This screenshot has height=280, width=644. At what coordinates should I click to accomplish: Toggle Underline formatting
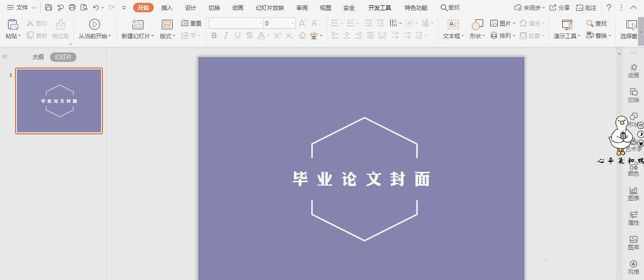tap(238, 35)
